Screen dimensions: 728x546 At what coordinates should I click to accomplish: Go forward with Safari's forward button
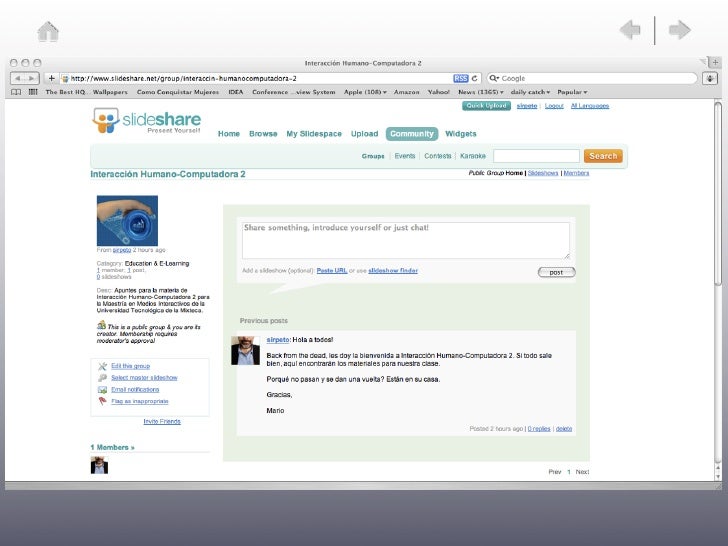click(x=32, y=78)
